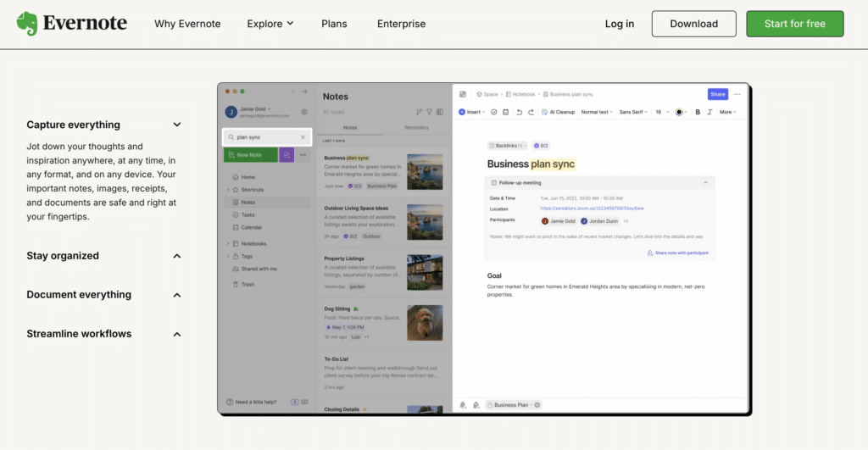The width and height of the screenshot is (868, 450).
Task: Open Trash in app sidebar
Action: 243,285
